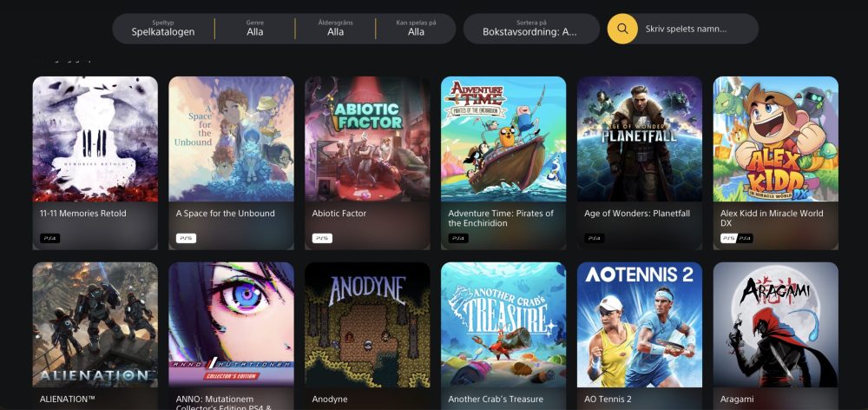This screenshot has height=410, width=868.
Task: Click the PS4 badge under Adventure Time
Action: (x=458, y=238)
